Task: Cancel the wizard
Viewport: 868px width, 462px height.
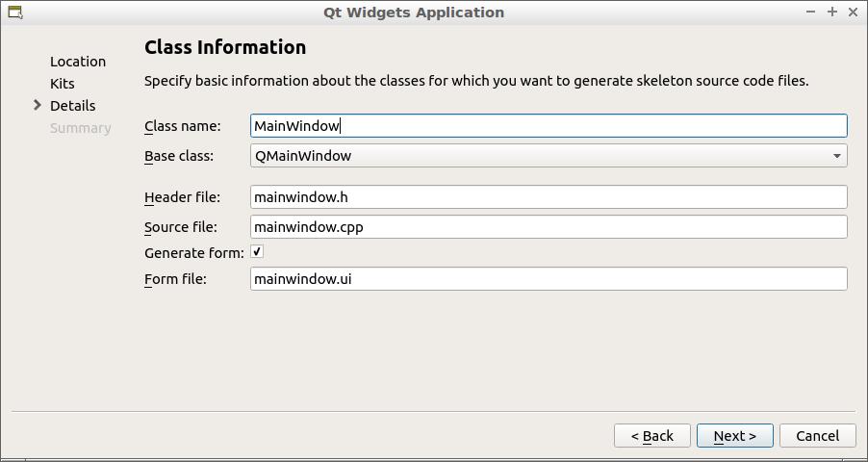Action: 818,436
